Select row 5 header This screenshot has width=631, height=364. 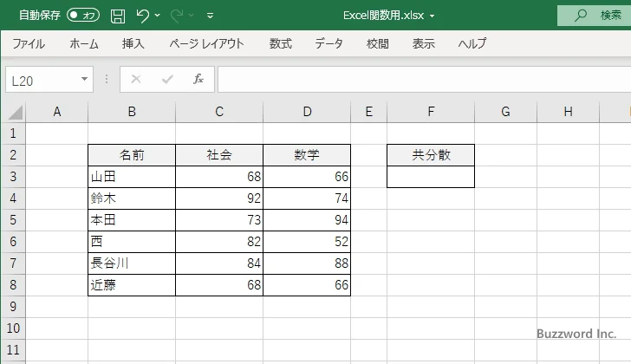click(13, 220)
